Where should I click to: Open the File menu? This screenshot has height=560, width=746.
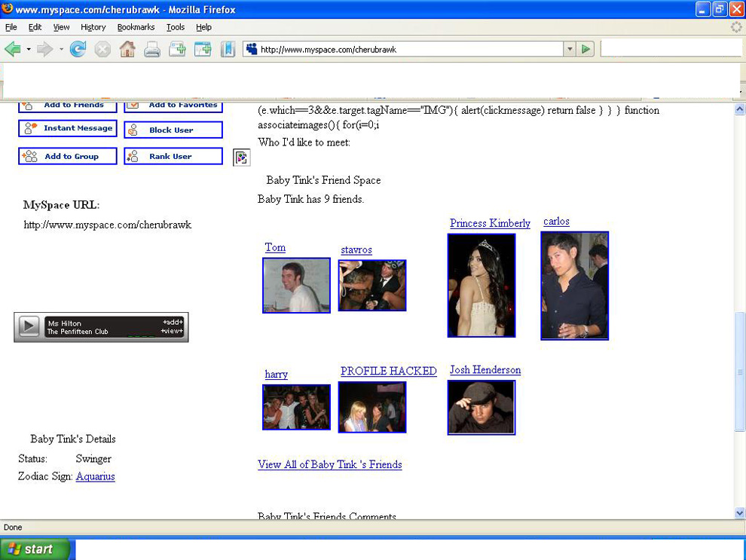point(11,27)
